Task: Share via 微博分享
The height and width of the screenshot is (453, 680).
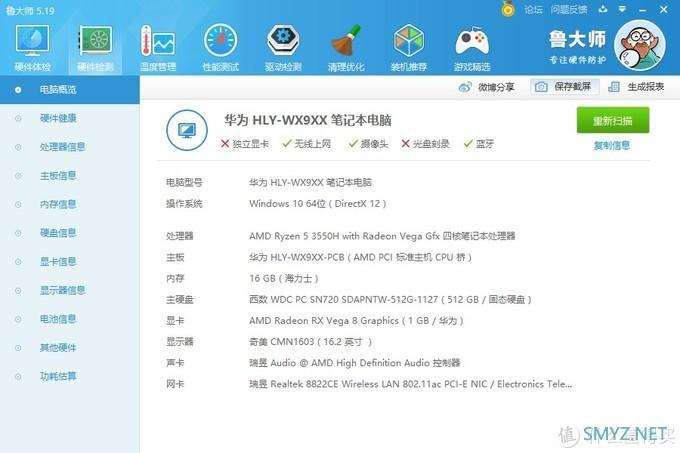Action: point(486,87)
